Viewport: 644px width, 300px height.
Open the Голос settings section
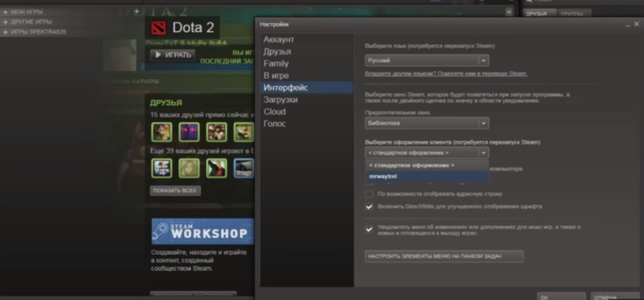tap(307, 124)
